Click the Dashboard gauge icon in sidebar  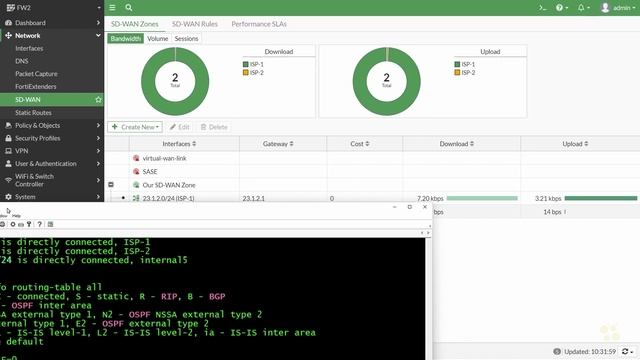click(8, 23)
